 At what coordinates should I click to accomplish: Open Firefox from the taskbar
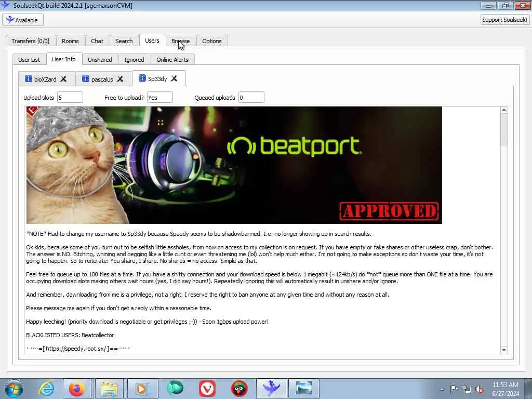pos(77,389)
